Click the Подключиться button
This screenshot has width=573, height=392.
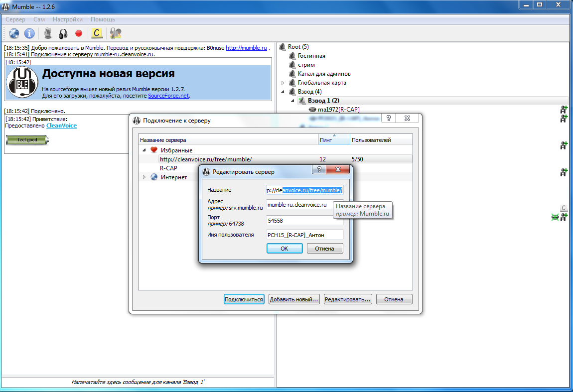click(x=244, y=299)
